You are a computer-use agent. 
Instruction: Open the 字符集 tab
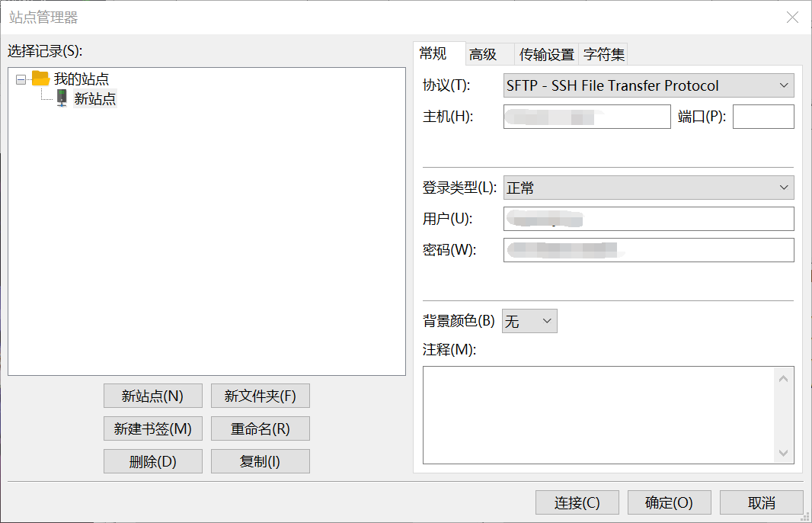(x=605, y=53)
